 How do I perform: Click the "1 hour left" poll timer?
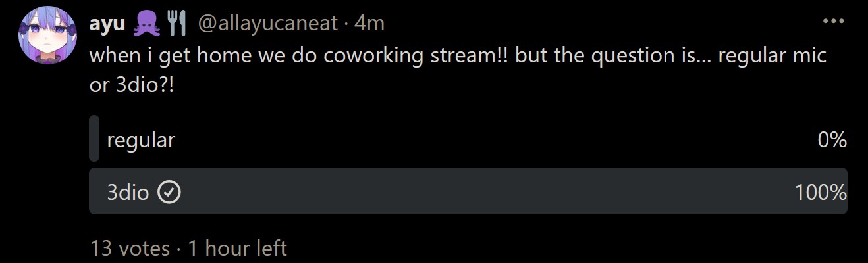pos(237,248)
